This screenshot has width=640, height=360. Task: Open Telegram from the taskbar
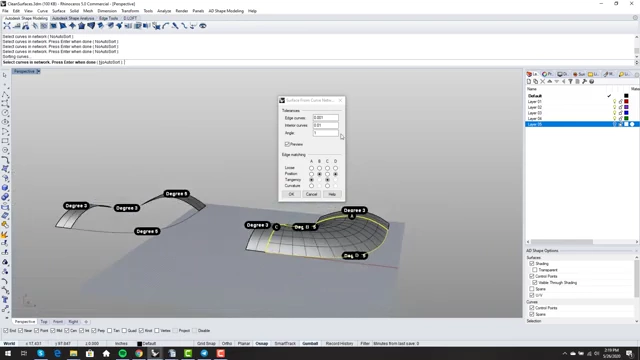coord(204,353)
